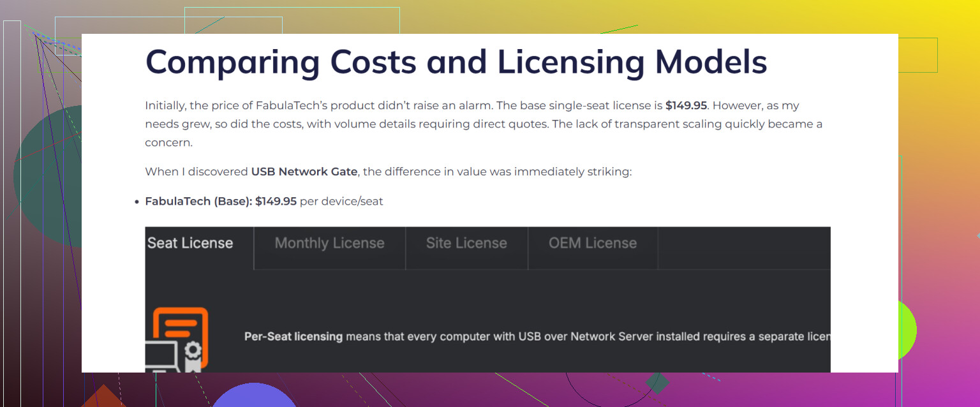Click the OEM License tab
The width and height of the screenshot is (980, 407).
[x=592, y=244]
